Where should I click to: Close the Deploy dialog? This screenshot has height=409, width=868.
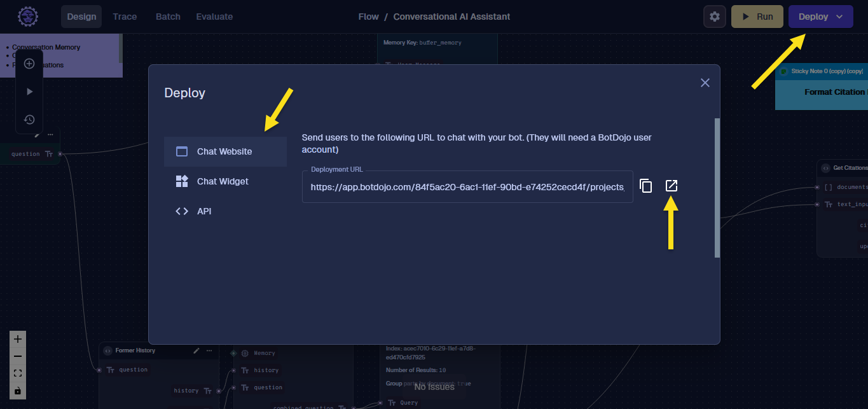[705, 83]
